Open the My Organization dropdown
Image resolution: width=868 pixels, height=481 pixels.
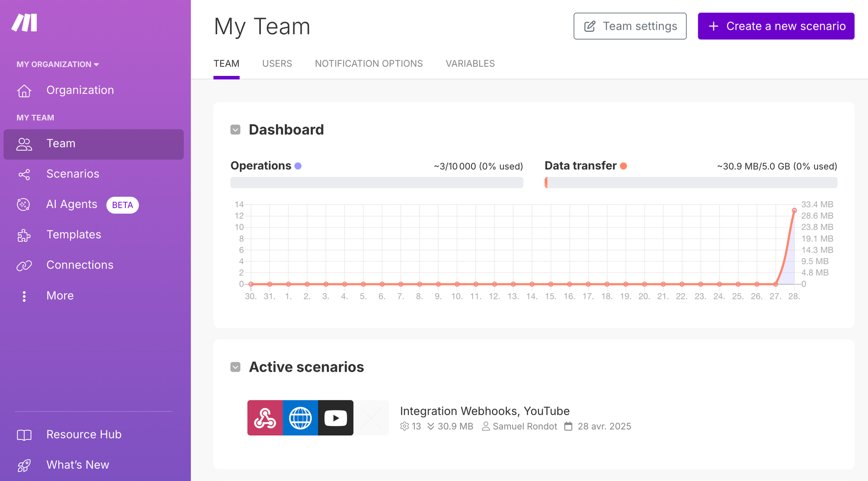coord(58,64)
